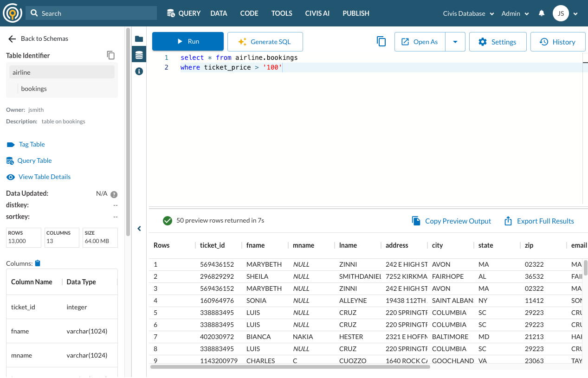Open the notifications bell
588x378 pixels.
point(542,13)
